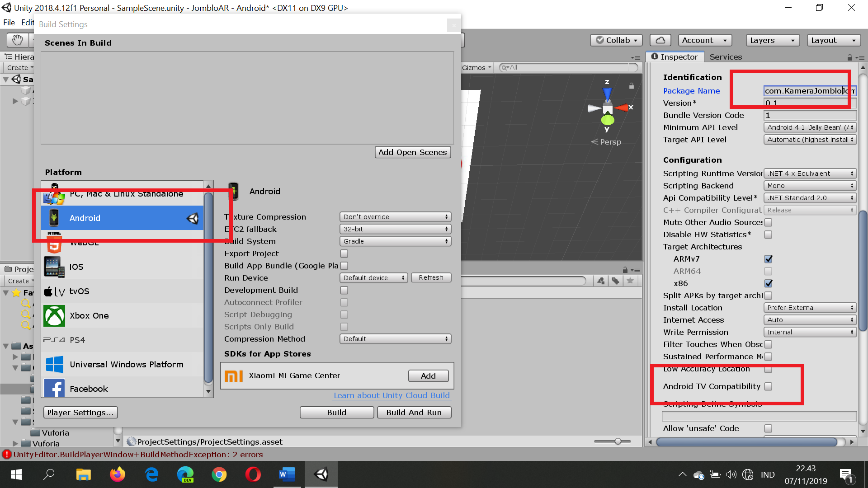Toggle Build App Bundle checkbox

tap(344, 266)
